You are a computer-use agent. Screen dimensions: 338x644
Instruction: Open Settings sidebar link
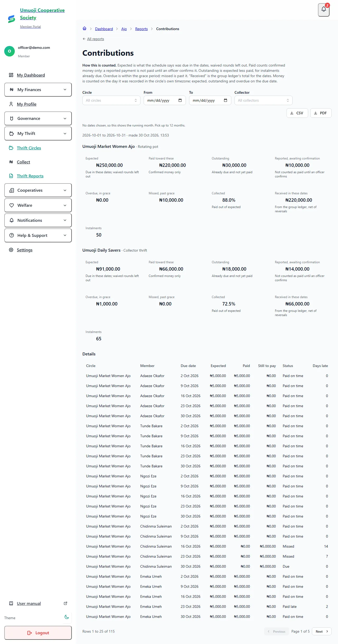coord(25,250)
